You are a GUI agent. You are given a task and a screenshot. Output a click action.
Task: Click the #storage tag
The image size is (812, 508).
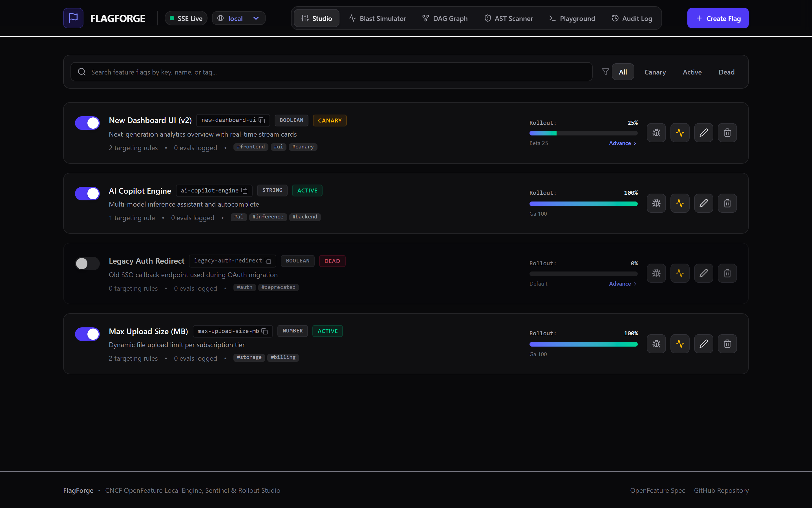point(249,358)
